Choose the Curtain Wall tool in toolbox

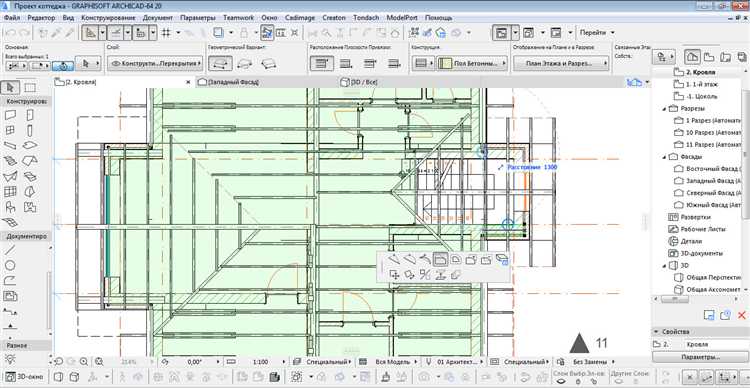[x=10, y=192]
